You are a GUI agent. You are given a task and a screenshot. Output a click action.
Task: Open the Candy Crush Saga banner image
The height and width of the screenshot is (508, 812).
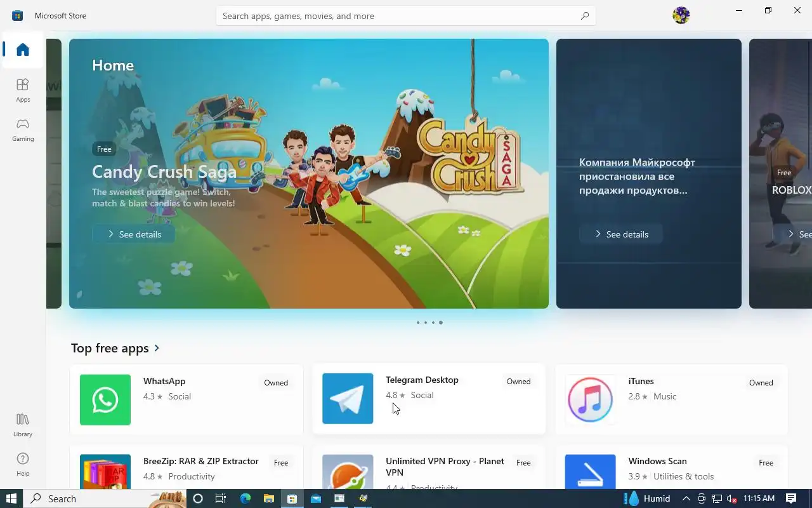pyautogui.click(x=309, y=173)
